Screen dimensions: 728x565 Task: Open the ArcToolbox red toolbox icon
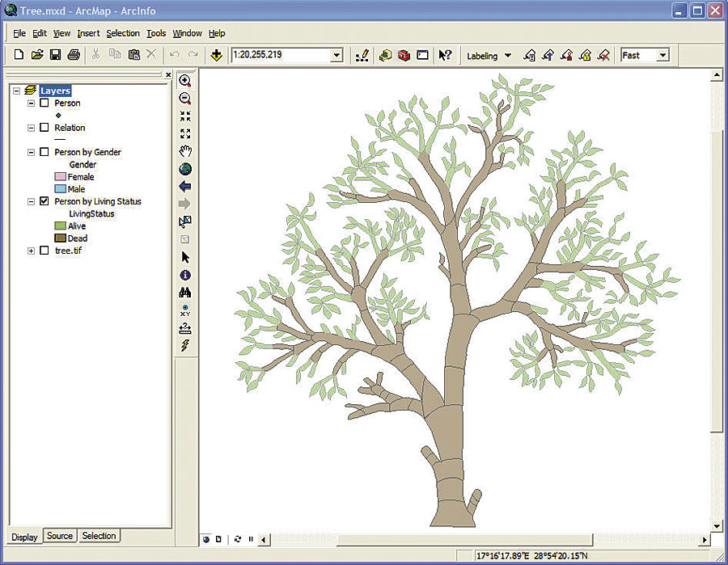click(404, 55)
